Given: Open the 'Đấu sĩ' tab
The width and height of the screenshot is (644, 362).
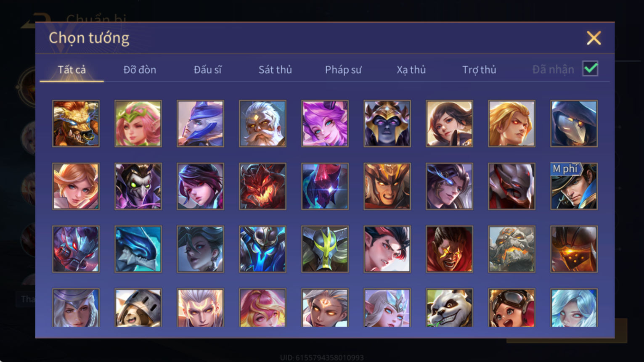Looking at the screenshot, I should (207, 70).
